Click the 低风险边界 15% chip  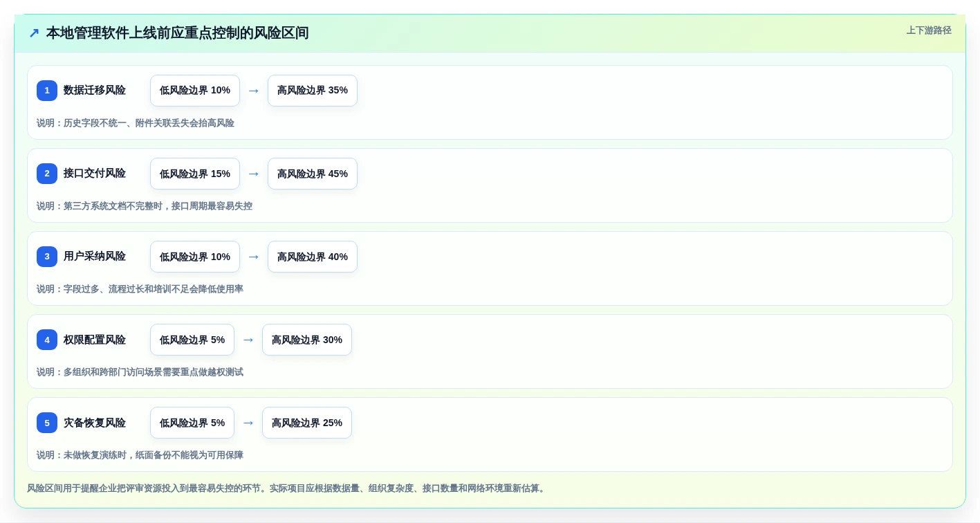195,174
